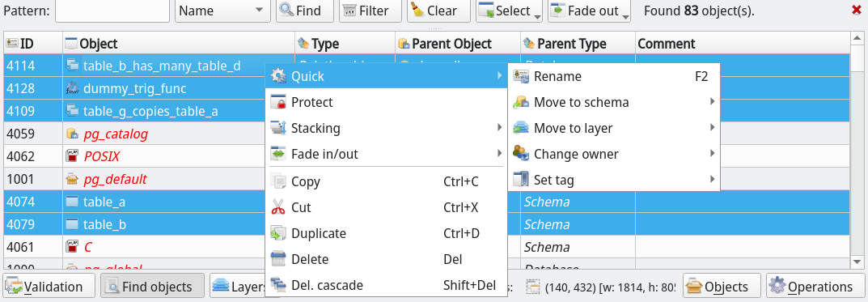Click the scissors Cut icon
Screen dimensions: 868x302
coord(278,207)
